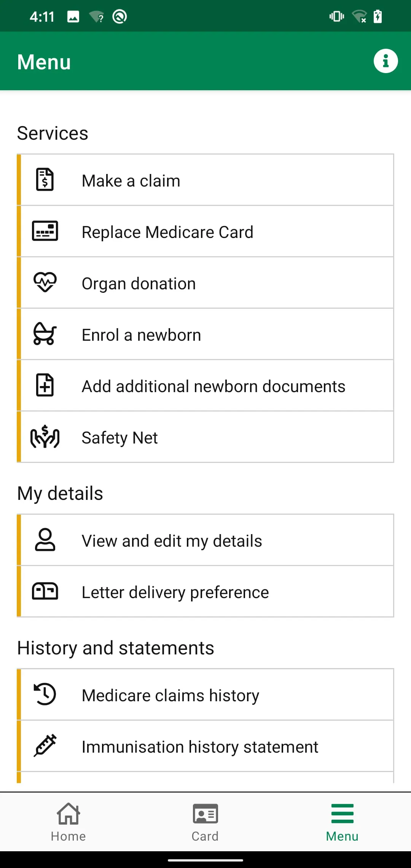Screen dimensions: 411x868
Task: Click the Enrol a newborn pram icon
Action: tap(45, 334)
